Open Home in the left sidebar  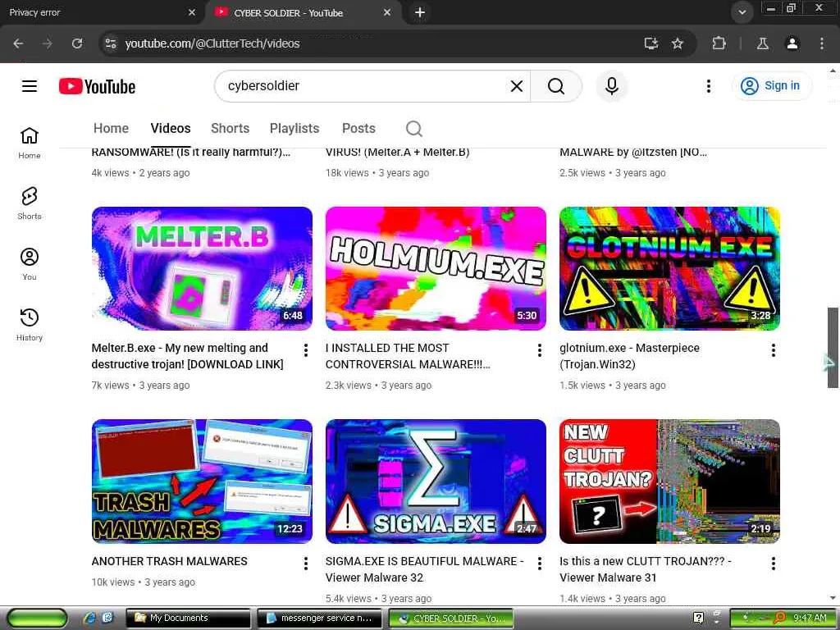30,143
